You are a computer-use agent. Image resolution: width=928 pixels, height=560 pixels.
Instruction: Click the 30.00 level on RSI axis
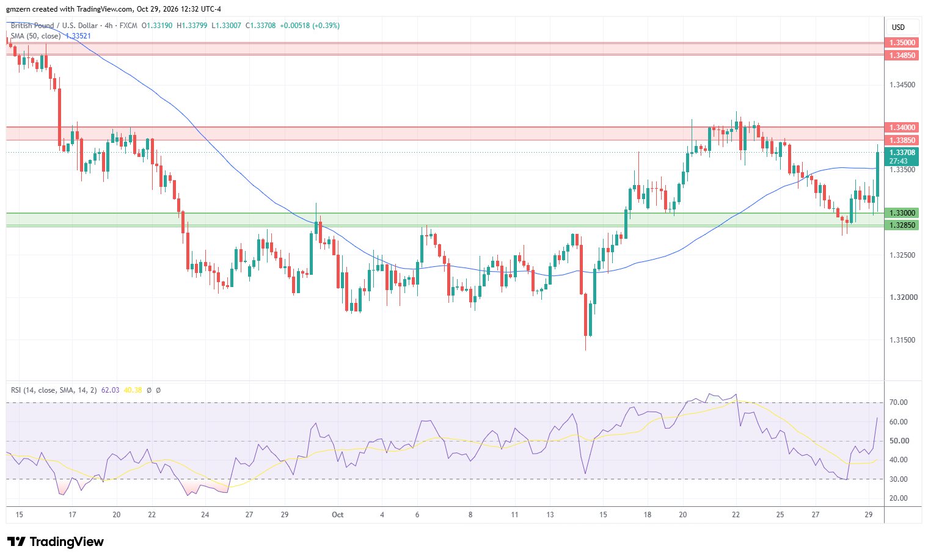pos(899,479)
